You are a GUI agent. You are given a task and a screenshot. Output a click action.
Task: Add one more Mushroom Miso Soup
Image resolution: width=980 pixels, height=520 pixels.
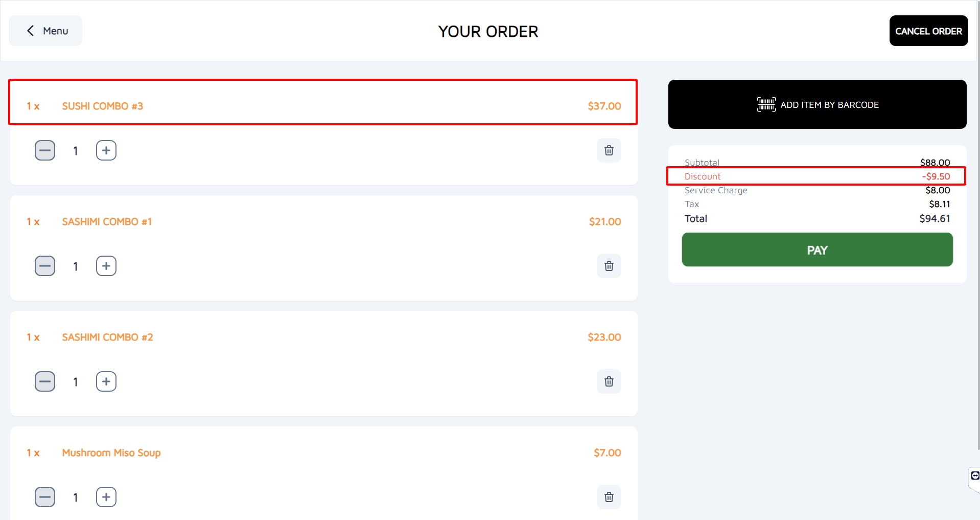coord(106,497)
